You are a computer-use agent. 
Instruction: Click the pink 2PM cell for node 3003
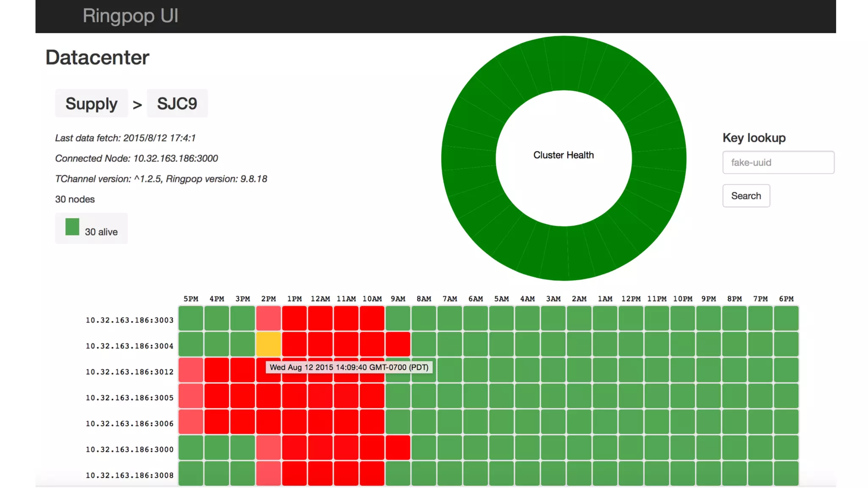(268, 318)
